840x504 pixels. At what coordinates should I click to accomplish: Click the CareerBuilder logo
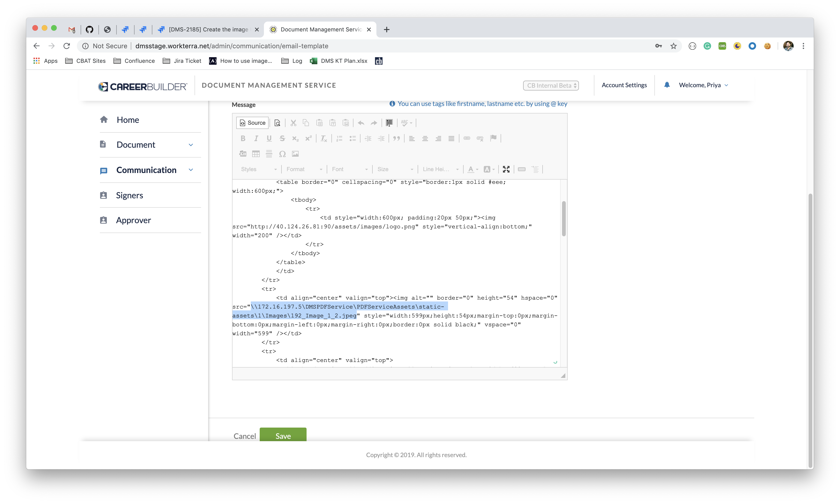(142, 87)
